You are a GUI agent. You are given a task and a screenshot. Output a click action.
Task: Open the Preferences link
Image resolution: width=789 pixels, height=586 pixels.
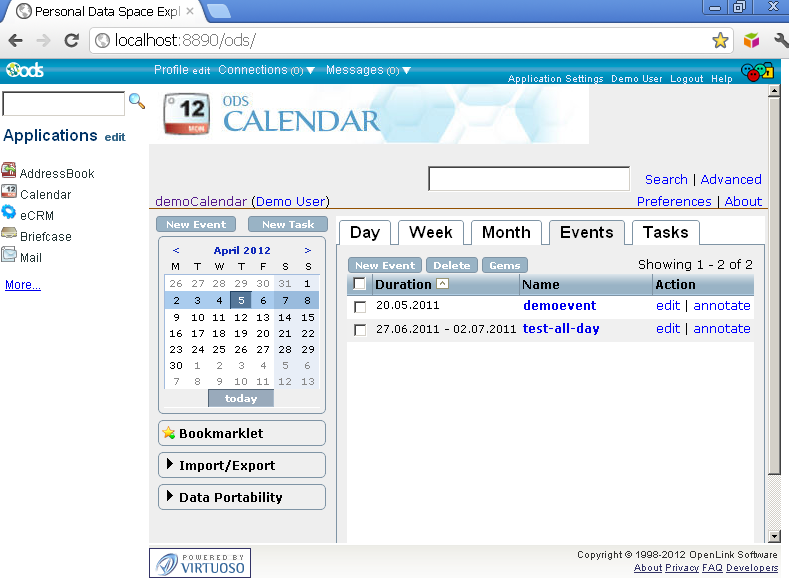pos(674,201)
